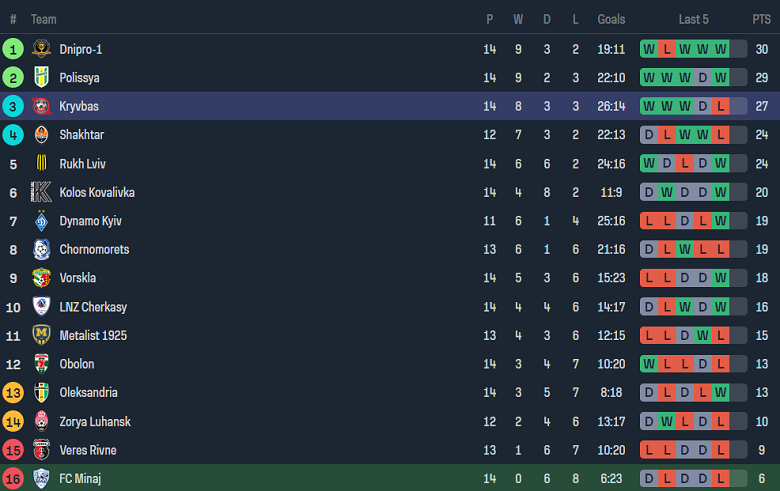Click the Goals column header
The width and height of the screenshot is (780, 491).
pos(611,19)
